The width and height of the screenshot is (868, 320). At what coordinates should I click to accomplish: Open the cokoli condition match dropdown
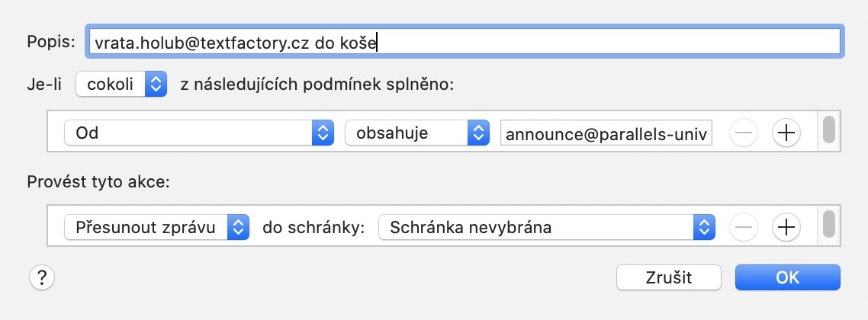click(x=121, y=84)
